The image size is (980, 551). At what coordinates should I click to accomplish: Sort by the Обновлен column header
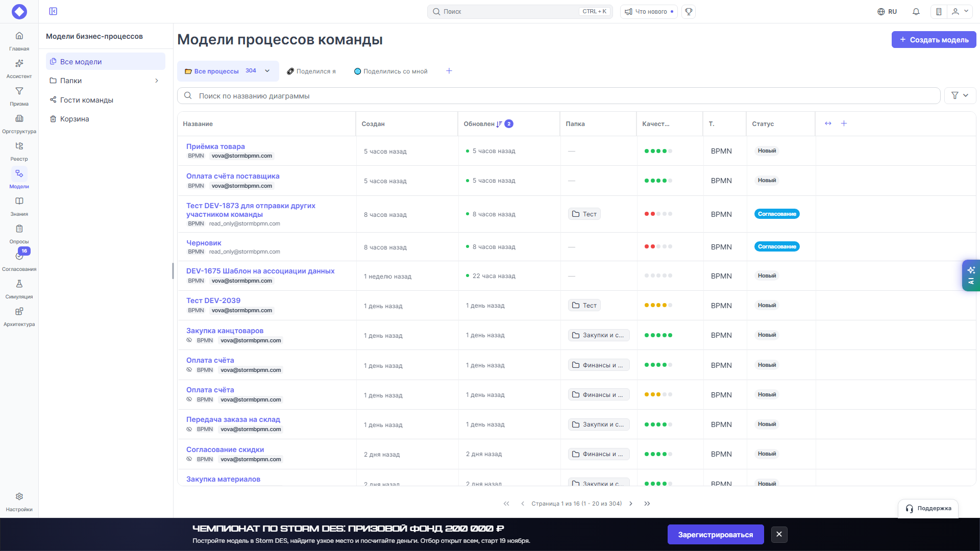point(479,124)
